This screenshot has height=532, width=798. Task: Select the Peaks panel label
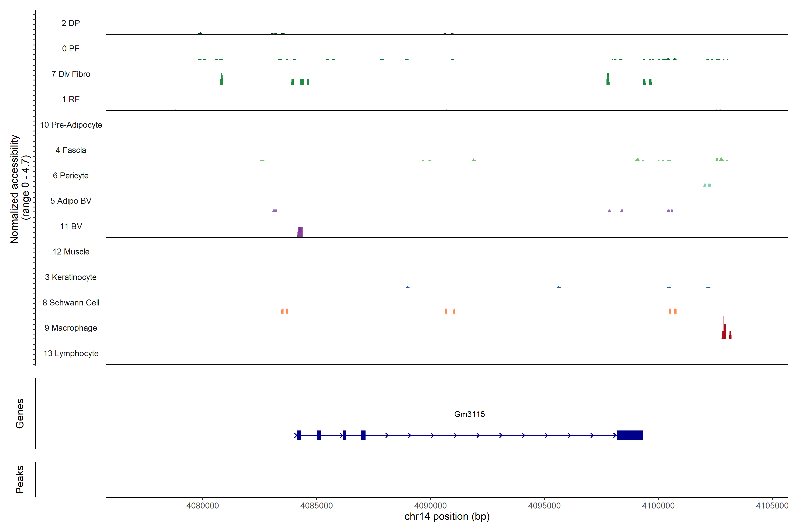(x=20, y=479)
